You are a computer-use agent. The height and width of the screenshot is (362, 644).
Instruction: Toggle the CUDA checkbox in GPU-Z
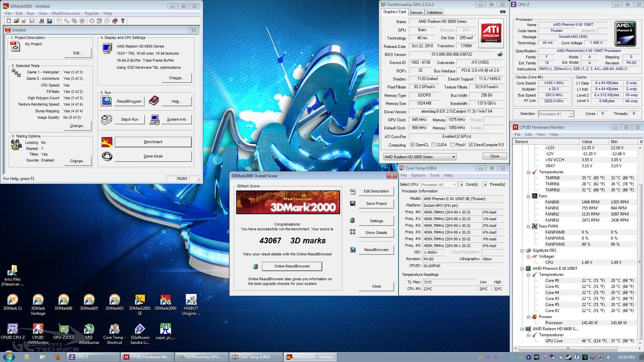click(433, 145)
